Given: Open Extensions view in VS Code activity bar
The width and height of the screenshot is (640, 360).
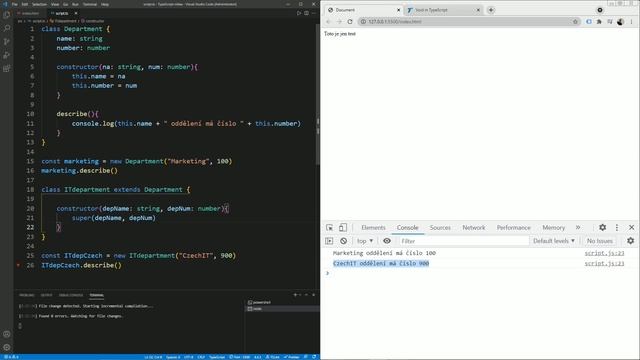Looking at the screenshot, I should (x=7, y=69).
